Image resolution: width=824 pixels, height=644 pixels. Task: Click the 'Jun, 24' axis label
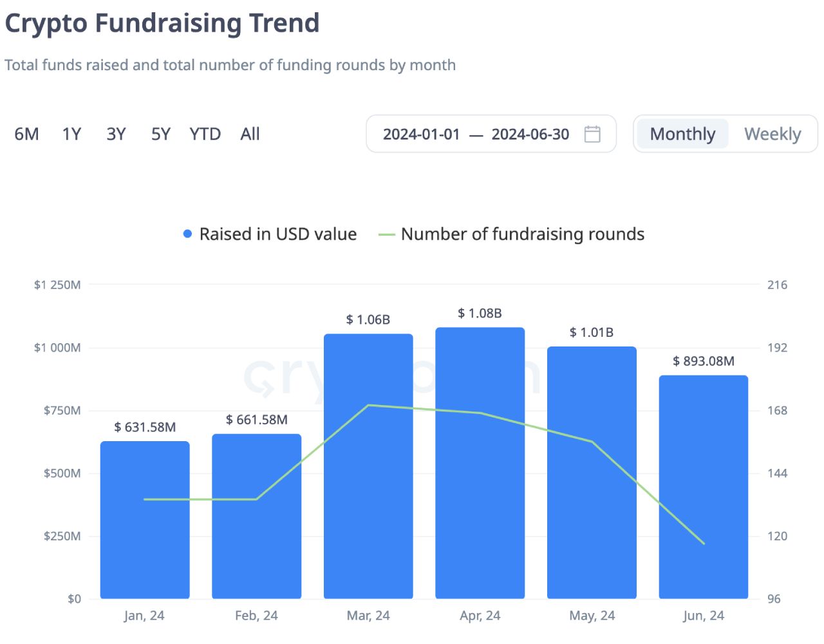pyautogui.click(x=704, y=616)
